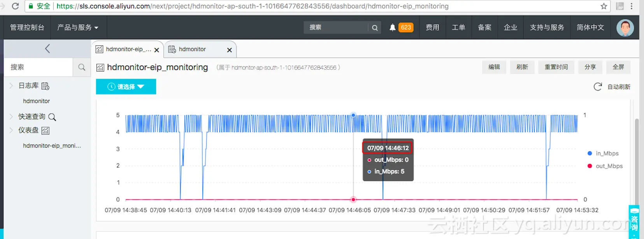Image resolution: width=644 pixels, height=239 pixels.
Task: Click the blue in_Mbps data point marker
Action: tap(353, 115)
